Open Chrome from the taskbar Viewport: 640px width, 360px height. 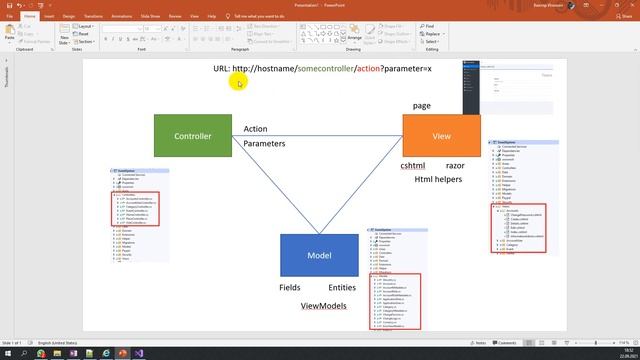pos(41,353)
